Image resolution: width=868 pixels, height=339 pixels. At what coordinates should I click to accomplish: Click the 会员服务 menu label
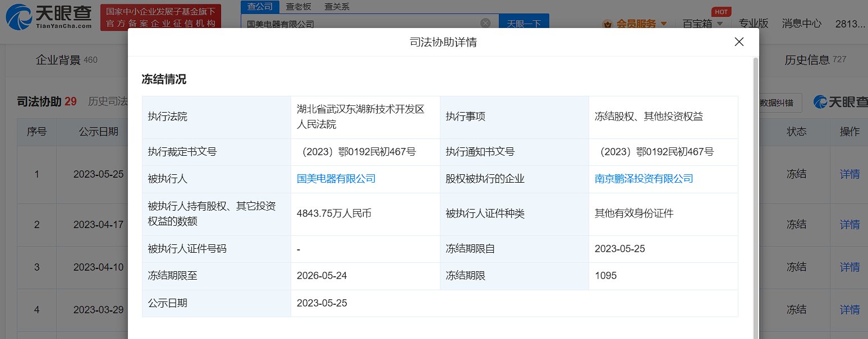pyautogui.click(x=636, y=24)
